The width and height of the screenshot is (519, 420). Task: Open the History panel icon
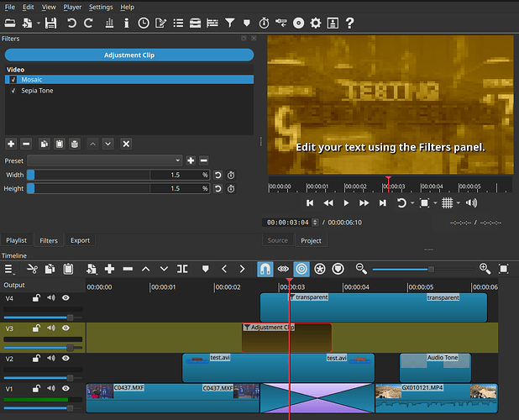tap(281, 23)
